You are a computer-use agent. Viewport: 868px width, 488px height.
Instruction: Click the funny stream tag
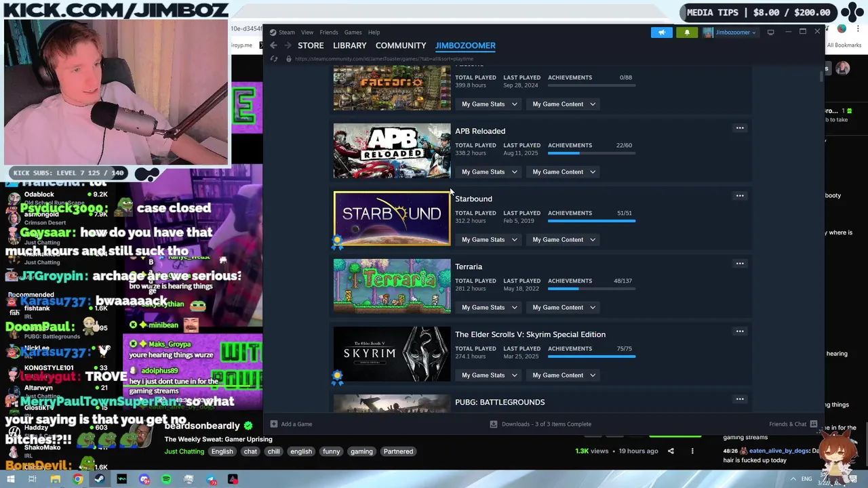point(331,451)
